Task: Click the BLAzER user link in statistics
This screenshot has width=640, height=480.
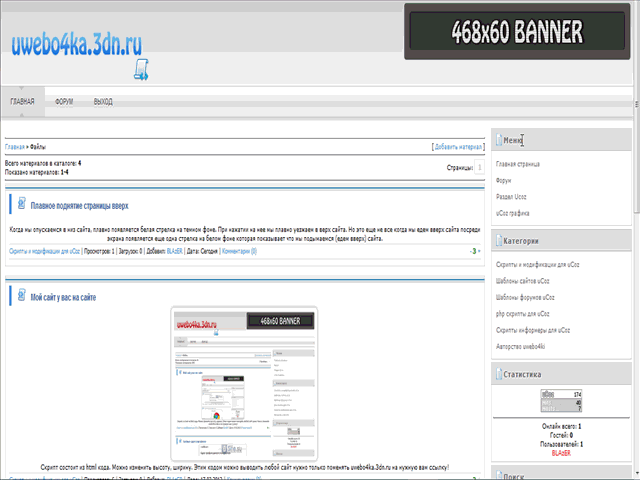Action: point(561,452)
